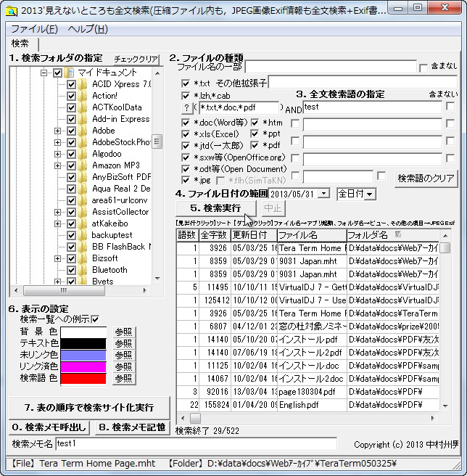Click 0. 検索メモ呼出し button

[x=49, y=427]
